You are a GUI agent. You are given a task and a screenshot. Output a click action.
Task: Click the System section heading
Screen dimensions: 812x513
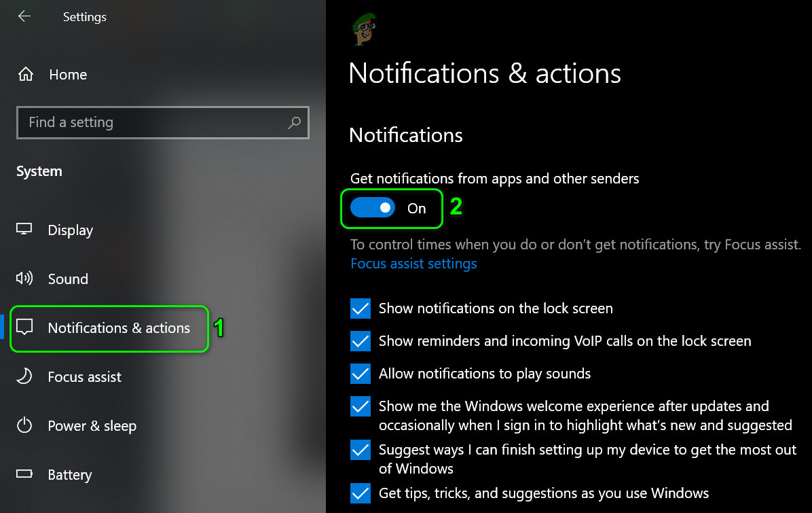[39, 171]
